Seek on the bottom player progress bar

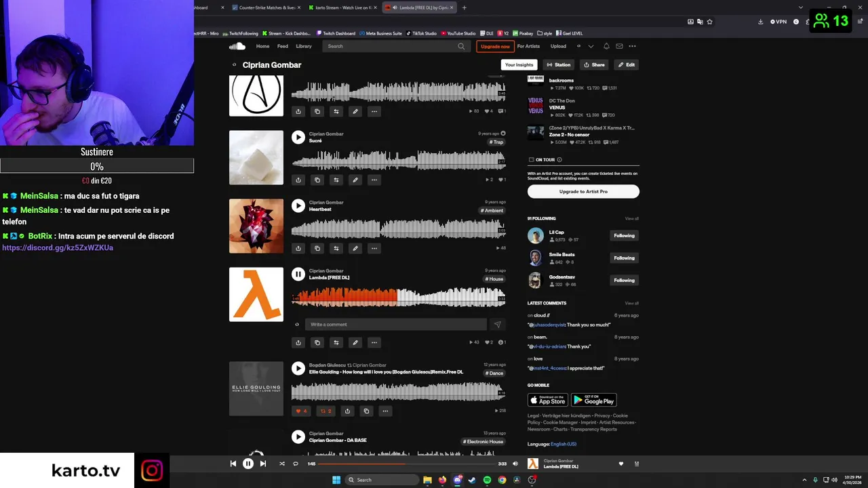(x=406, y=464)
